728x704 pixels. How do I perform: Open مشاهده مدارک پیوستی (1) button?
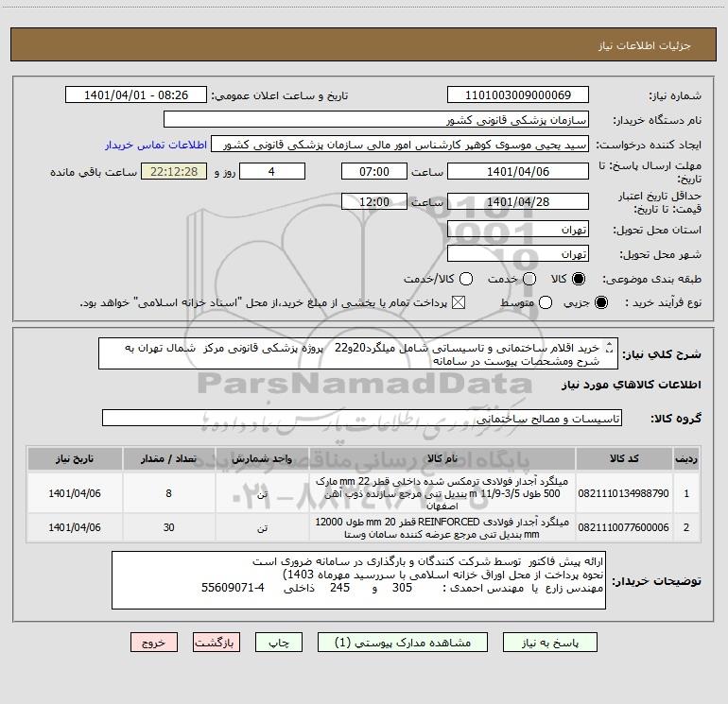point(403,643)
